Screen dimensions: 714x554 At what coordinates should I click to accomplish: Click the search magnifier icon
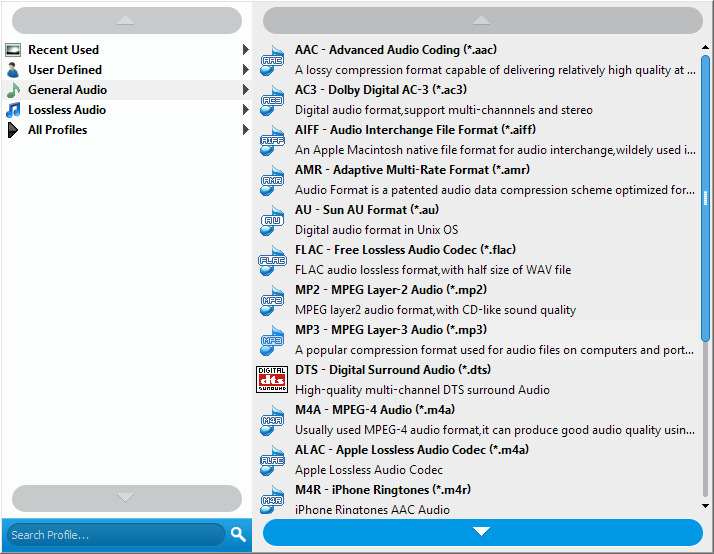(238, 534)
